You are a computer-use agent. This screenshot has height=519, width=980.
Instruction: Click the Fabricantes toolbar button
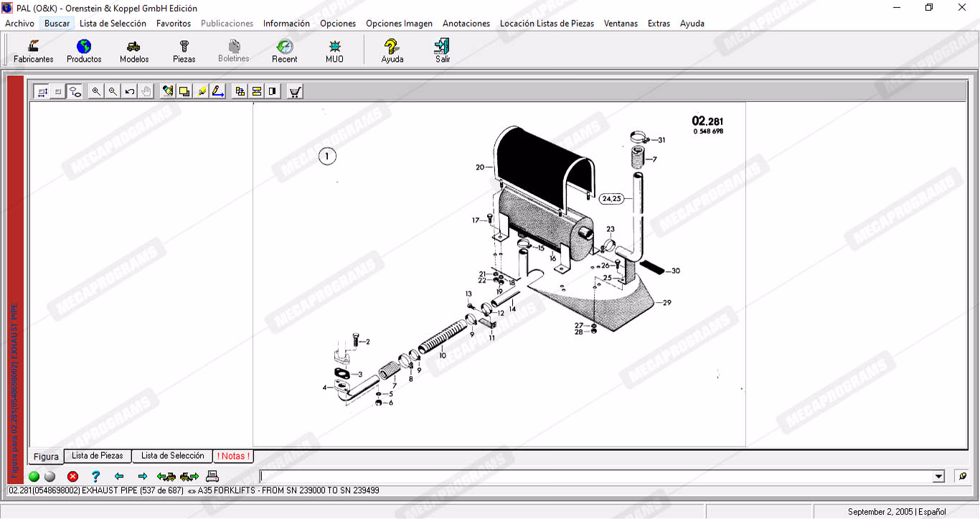pyautogui.click(x=34, y=51)
